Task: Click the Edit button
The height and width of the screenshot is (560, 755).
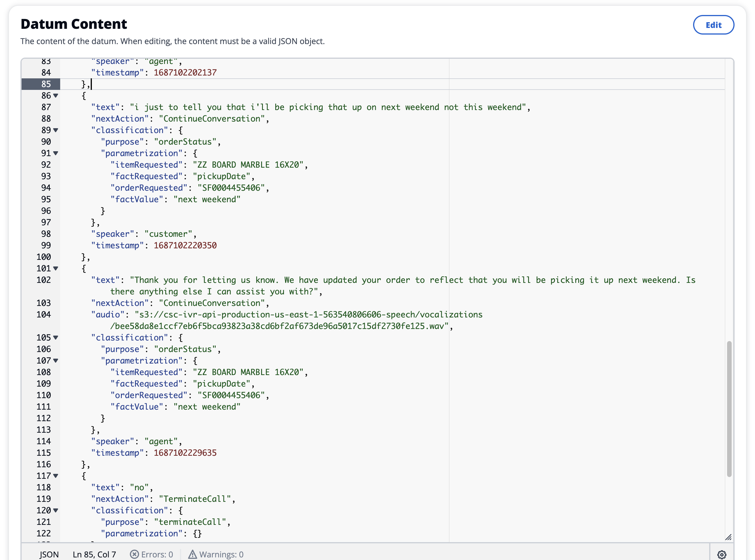Action: (x=713, y=25)
